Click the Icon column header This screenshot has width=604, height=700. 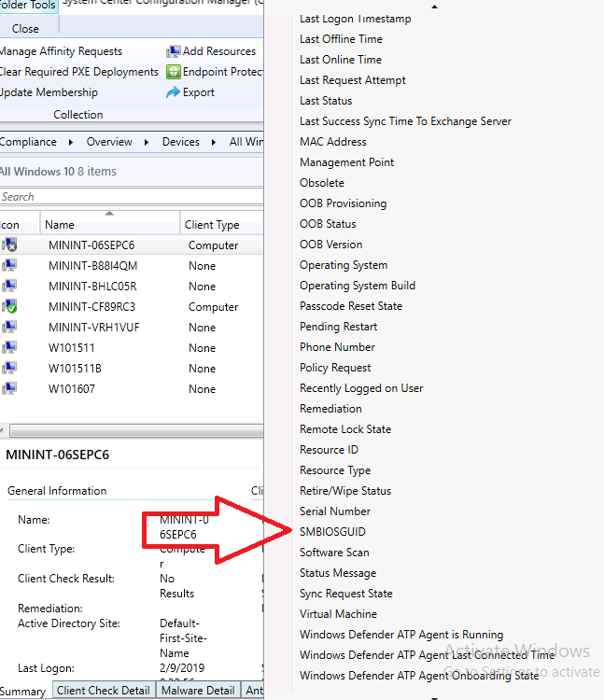[20, 225]
